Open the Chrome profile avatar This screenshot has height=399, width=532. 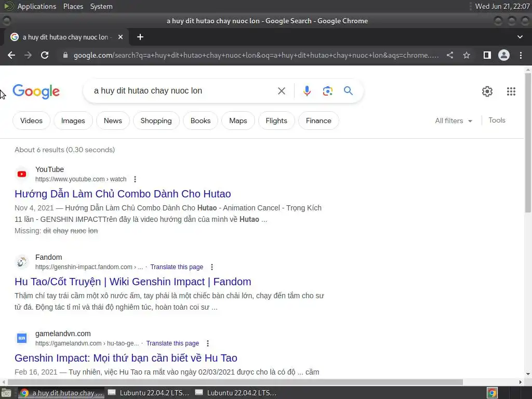click(x=504, y=55)
